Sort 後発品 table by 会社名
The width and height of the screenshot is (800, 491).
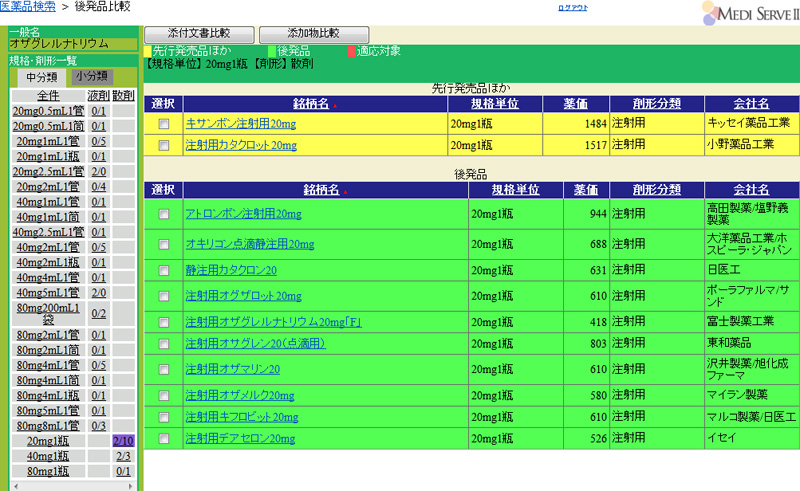point(751,190)
